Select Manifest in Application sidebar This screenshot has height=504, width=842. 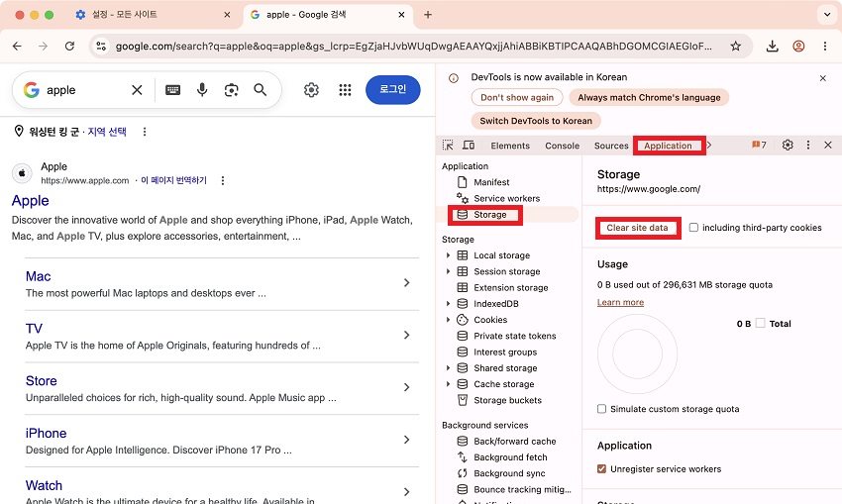click(491, 182)
